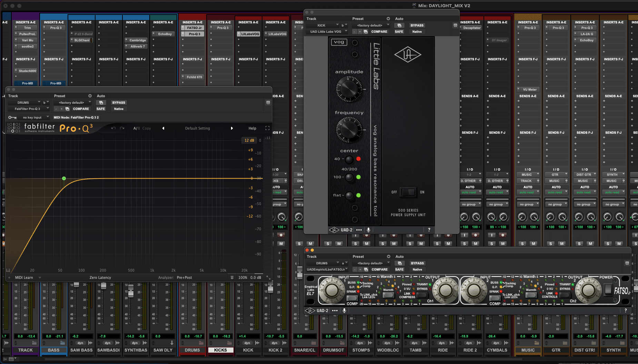The height and width of the screenshot is (364, 638).
Task: Click the Pro-Q 3 resize corner icon
Action: 268,277
